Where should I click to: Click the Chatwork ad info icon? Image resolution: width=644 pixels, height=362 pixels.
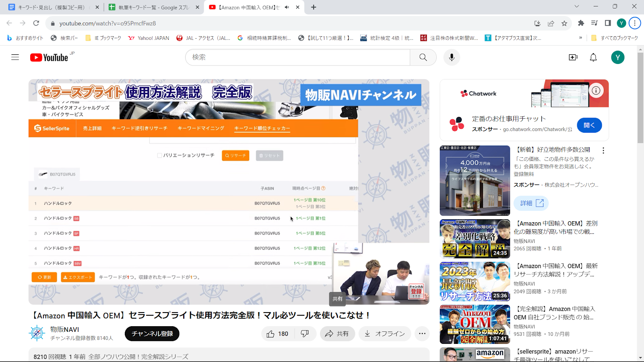point(596,90)
